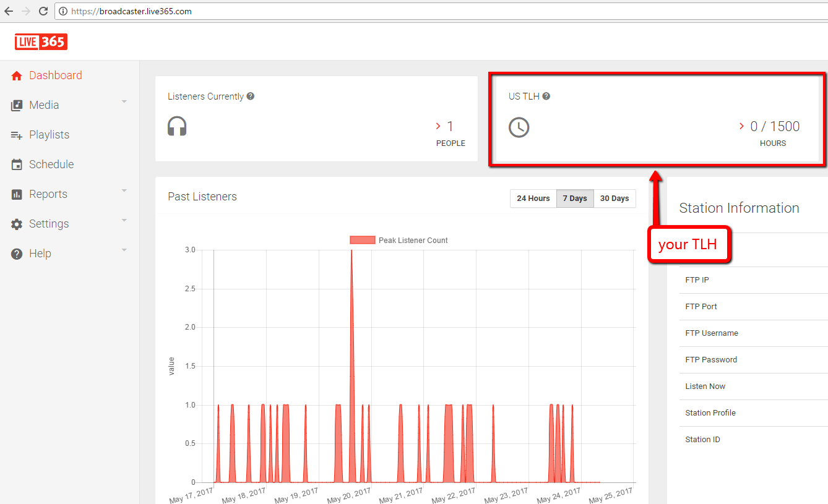
Task: Reload the page with browser refresh button
Action: [x=43, y=11]
